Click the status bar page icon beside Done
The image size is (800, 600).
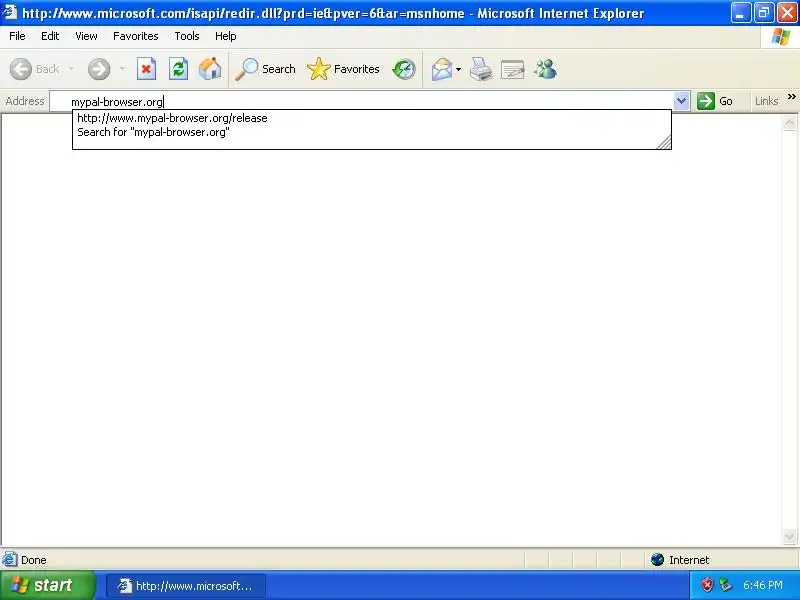[x=10, y=560]
